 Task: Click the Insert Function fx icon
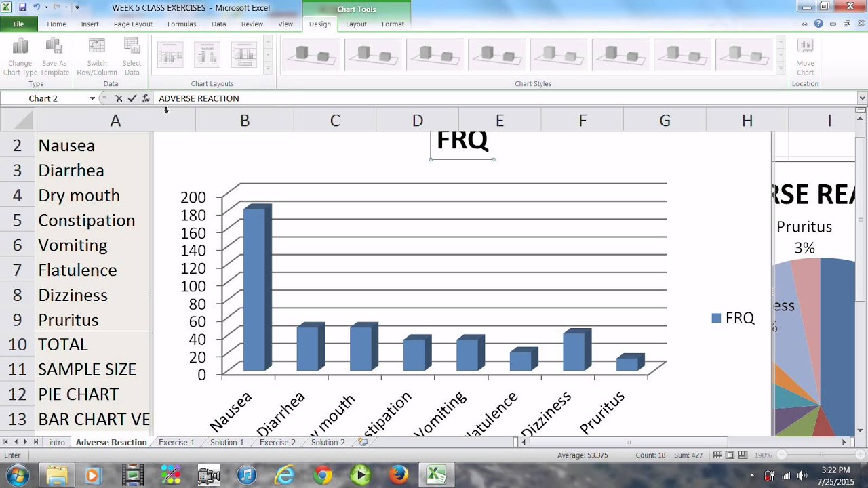(146, 98)
